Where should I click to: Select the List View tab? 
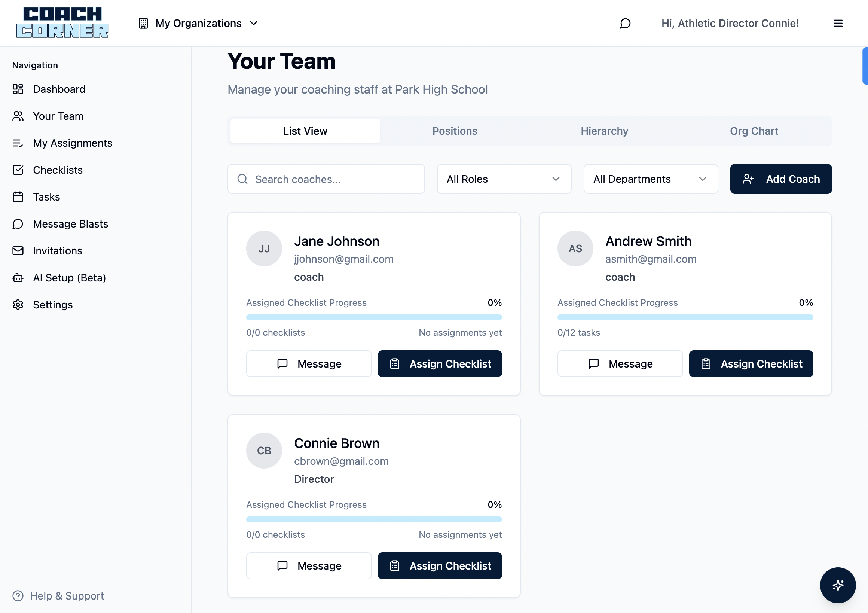coord(305,131)
